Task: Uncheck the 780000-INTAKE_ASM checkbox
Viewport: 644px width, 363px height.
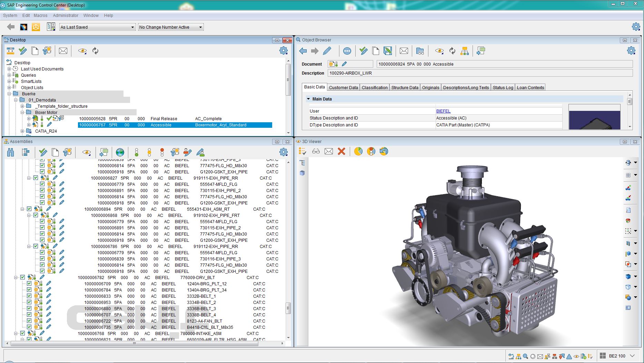Action: [22, 333]
